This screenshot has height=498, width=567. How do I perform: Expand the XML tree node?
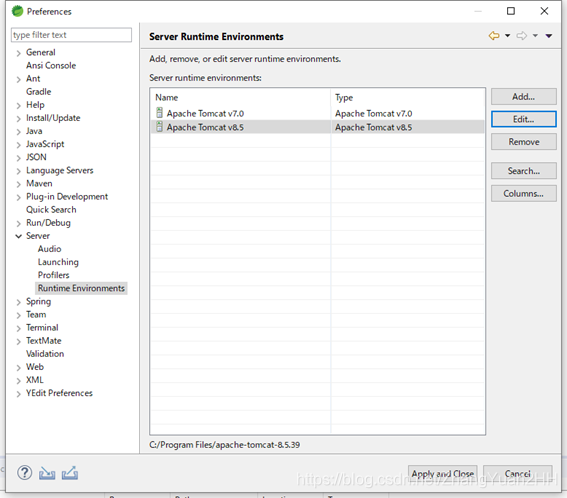pyautogui.click(x=18, y=381)
